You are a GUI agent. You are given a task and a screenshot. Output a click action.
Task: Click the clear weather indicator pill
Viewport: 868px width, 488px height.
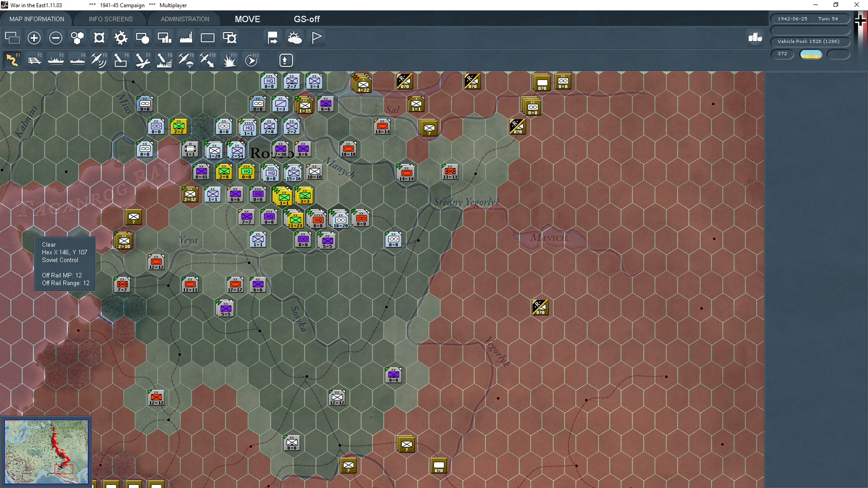tap(811, 55)
